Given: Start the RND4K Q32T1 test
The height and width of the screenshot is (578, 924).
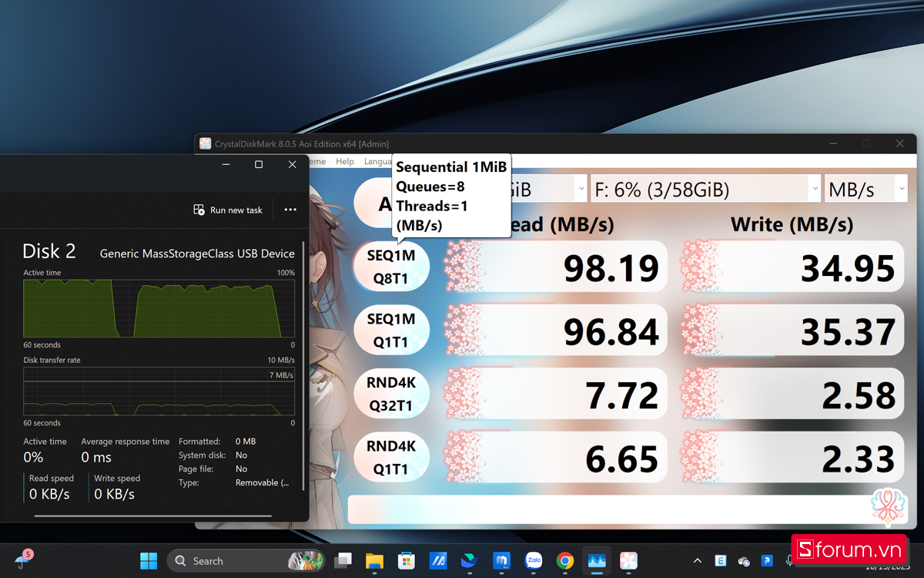Looking at the screenshot, I should tap(391, 394).
